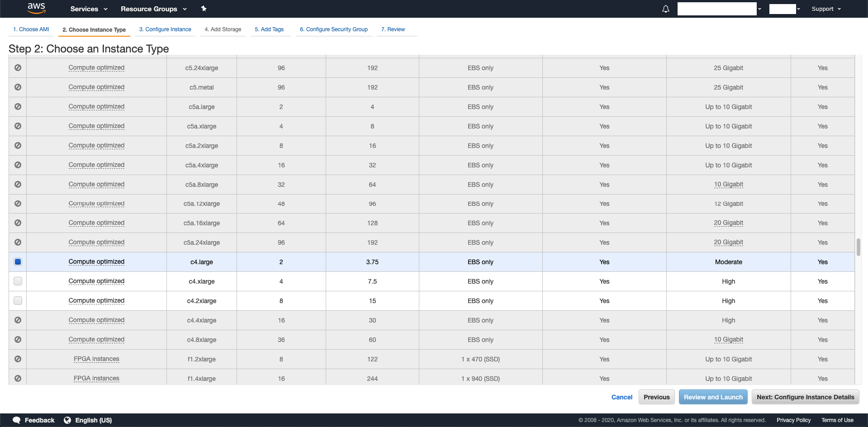Click the disabled icon for c5a.24xlarge
This screenshot has height=427, width=868.
(18, 242)
